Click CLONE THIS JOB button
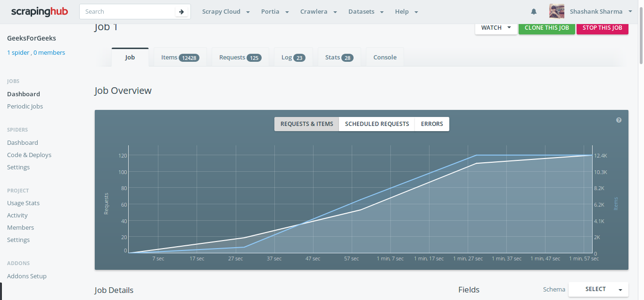This screenshot has height=300, width=644. (x=547, y=28)
